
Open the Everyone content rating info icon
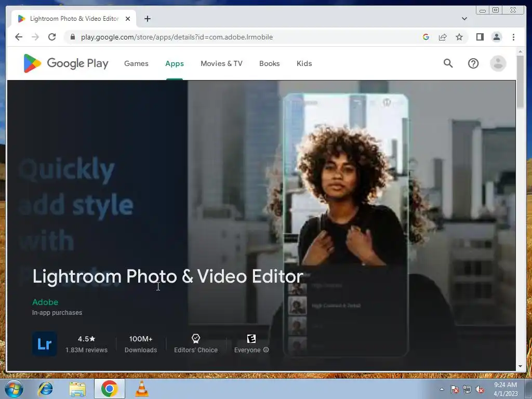coord(266,350)
